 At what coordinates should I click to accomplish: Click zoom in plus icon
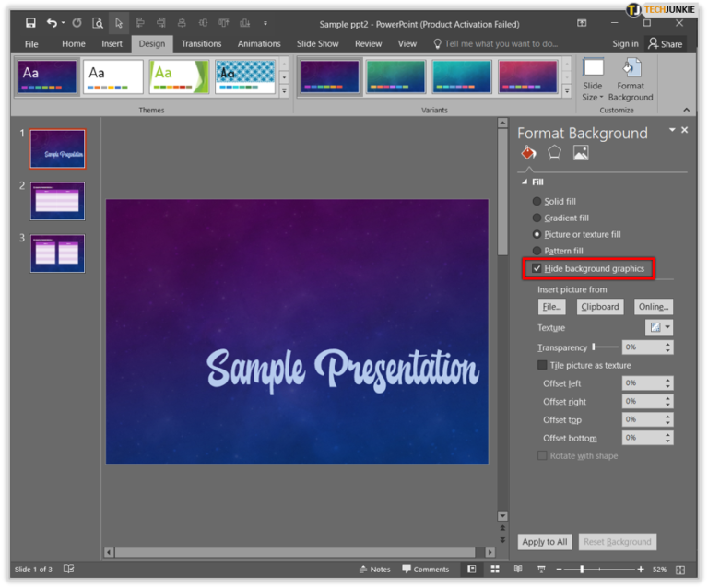point(641,570)
